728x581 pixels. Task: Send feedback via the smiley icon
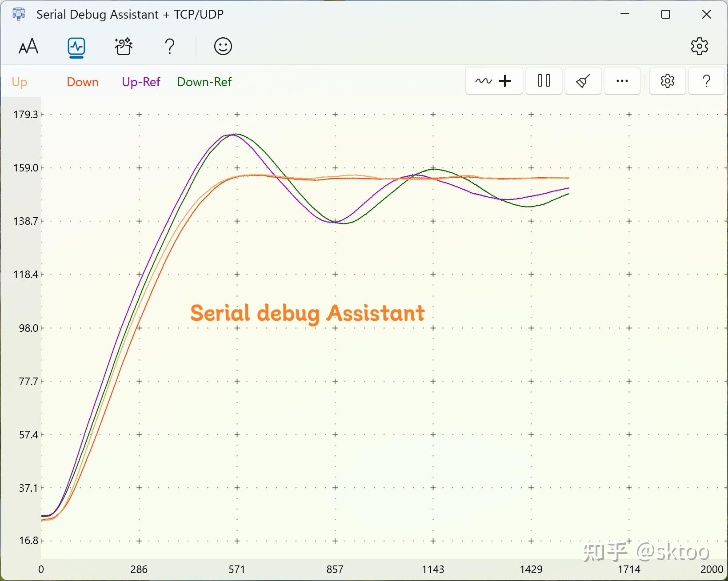click(223, 46)
